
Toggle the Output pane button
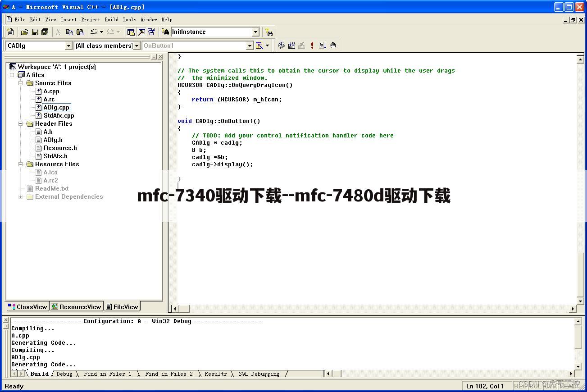[141, 32]
